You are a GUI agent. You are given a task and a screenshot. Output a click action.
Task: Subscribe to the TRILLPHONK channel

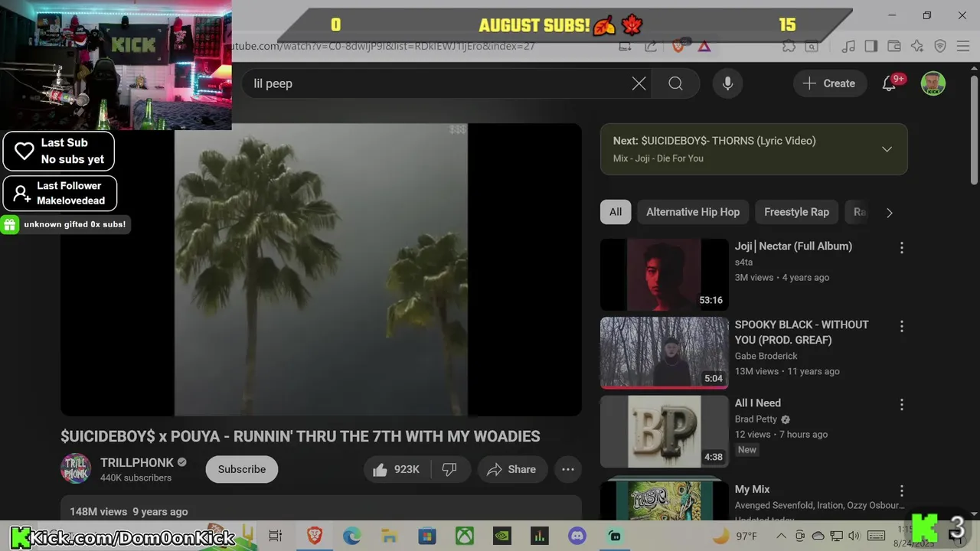click(x=242, y=469)
